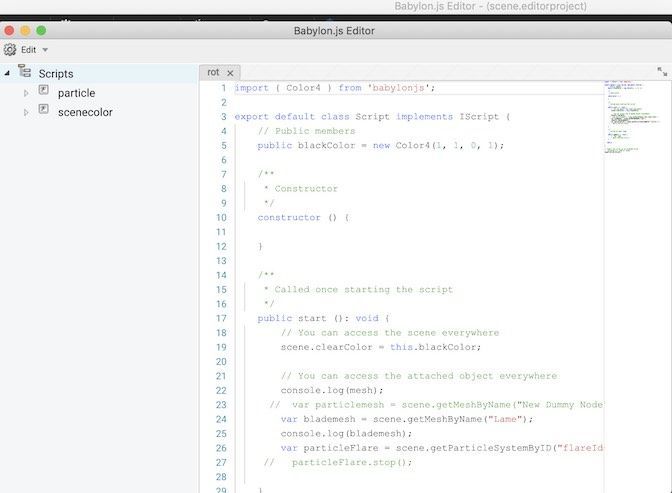Screen dimensions: 672x493
Task: Click the Babylon.js Editor window title
Action: pyautogui.click(x=334, y=31)
